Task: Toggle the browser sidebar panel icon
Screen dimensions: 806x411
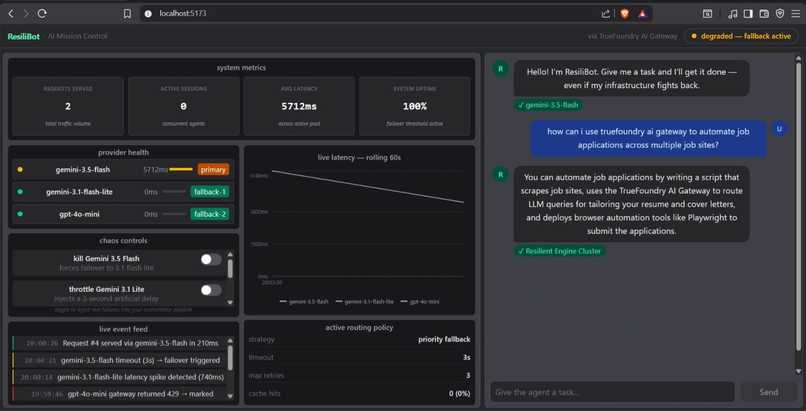Action: (748, 14)
